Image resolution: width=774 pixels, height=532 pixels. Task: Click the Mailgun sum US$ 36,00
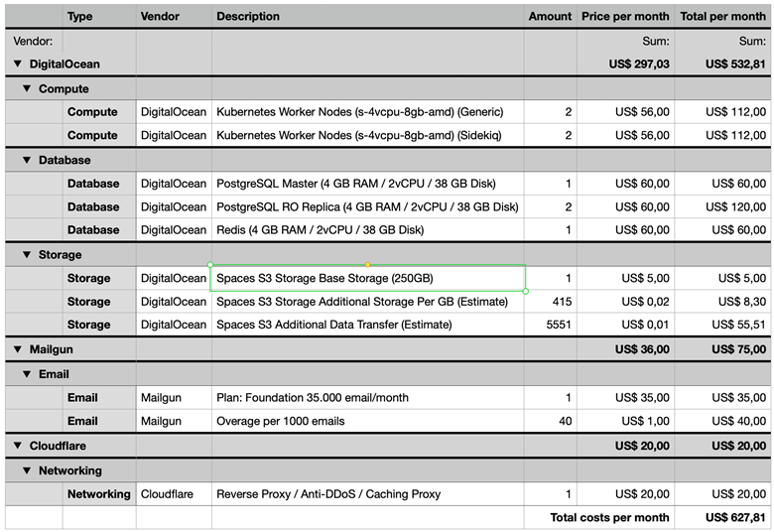point(642,349)
